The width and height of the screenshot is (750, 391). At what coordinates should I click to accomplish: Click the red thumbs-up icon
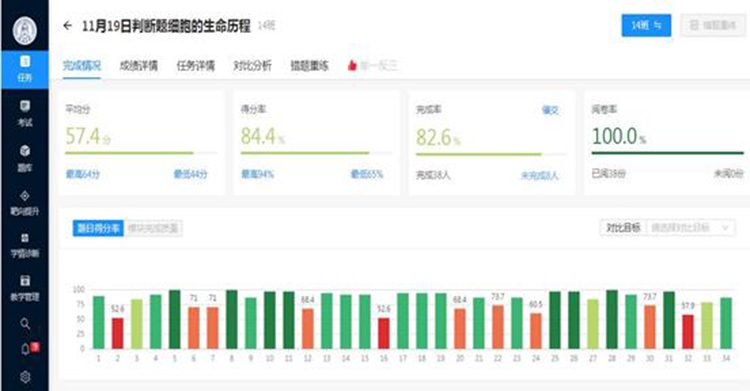click(x=352, y=65)
